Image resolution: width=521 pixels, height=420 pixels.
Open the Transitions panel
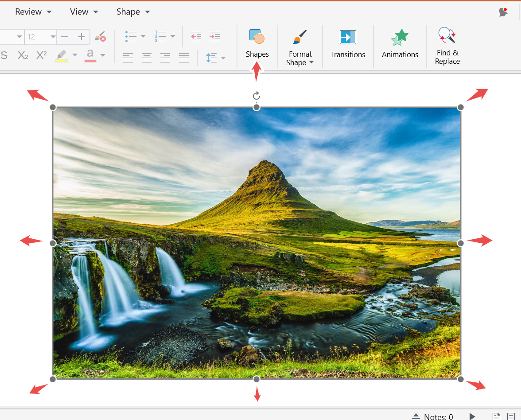coord(348,44)
